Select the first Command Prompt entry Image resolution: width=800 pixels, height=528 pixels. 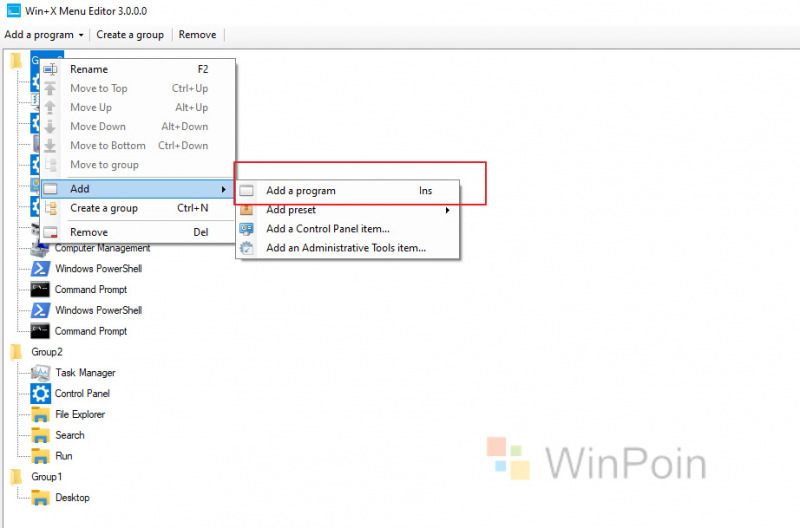click(91, 290)
